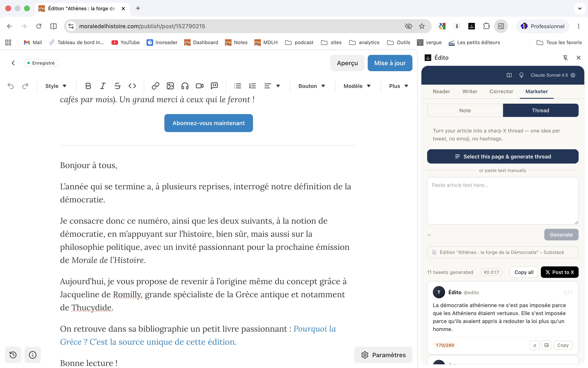
Task: Insert a hyperlink
Action: click(156, 86)
